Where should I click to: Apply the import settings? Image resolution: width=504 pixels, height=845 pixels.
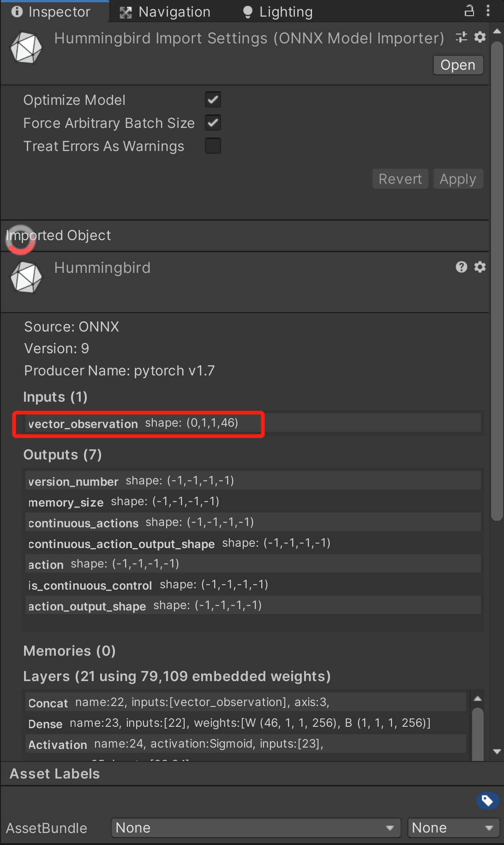click(x=457, y=179)
